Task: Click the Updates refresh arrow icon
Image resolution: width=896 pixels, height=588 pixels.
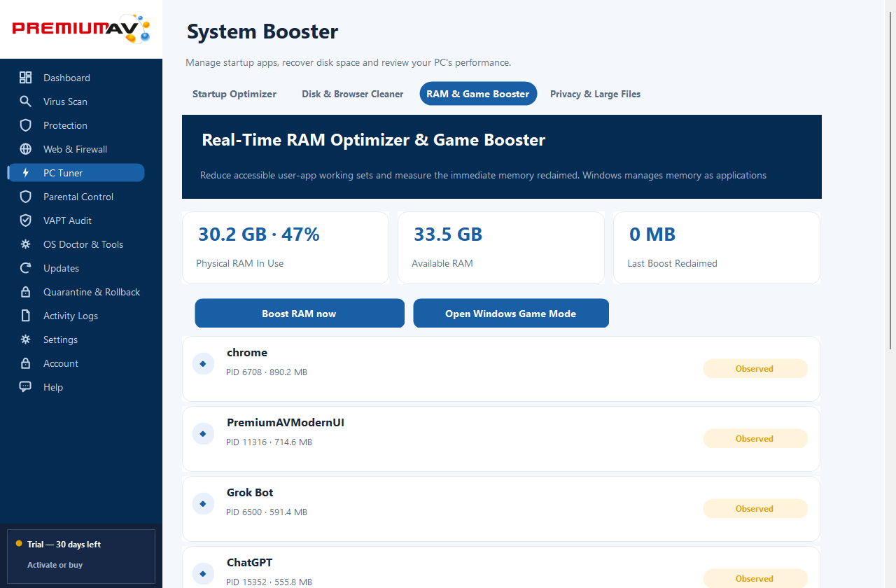Action: (26, 268)
